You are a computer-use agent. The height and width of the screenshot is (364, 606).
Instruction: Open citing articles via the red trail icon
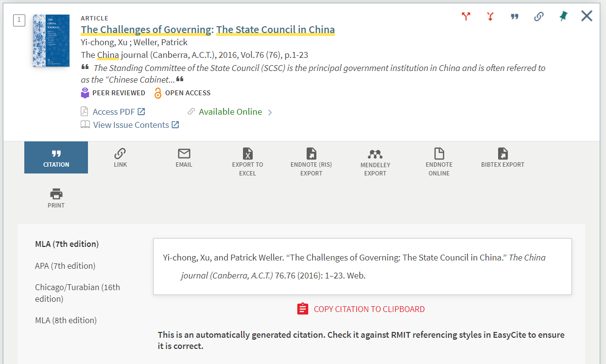tap(466, 16)
